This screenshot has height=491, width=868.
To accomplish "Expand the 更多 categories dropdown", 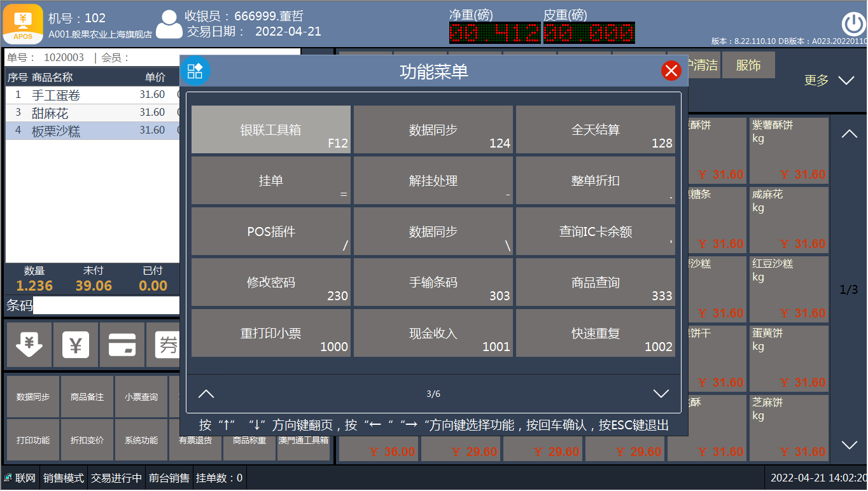I will point(829,81).
